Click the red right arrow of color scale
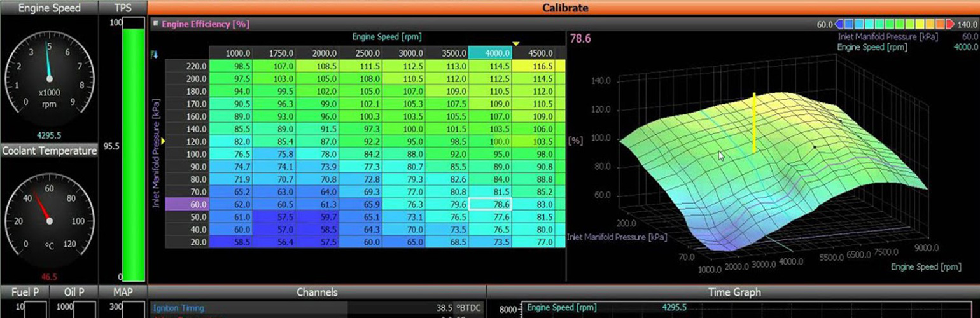Screen dimensions: 980x318 949,24
